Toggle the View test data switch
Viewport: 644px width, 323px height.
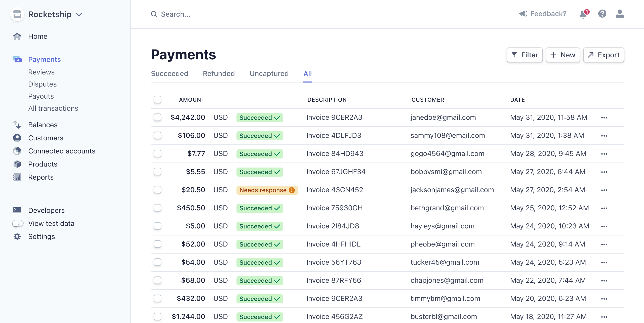tap(18, 223)
